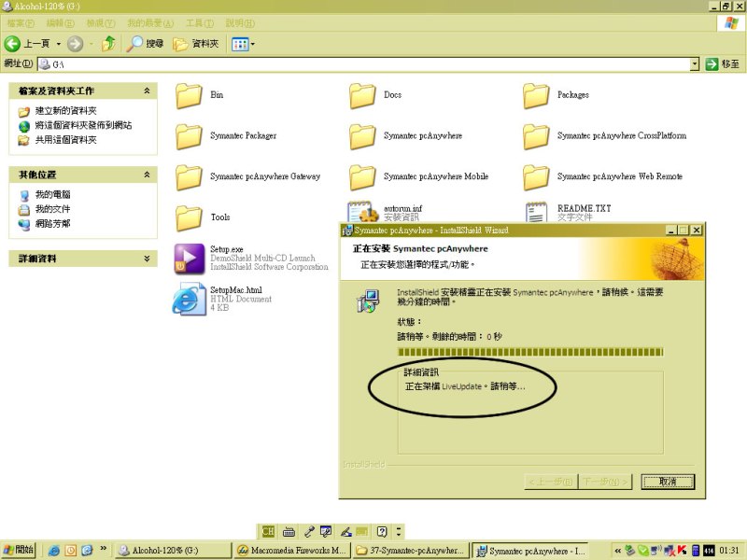The image size is (747, 560).
Task: Open the 我的最愛(A) menu
Action: point(150,22)
